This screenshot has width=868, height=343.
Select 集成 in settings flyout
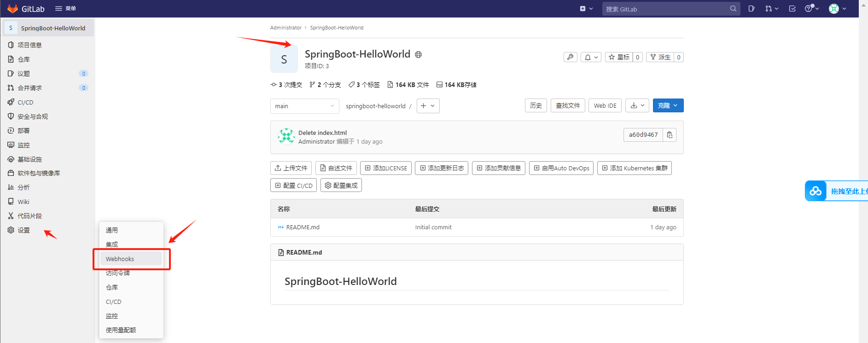click(x=131, y=244)
